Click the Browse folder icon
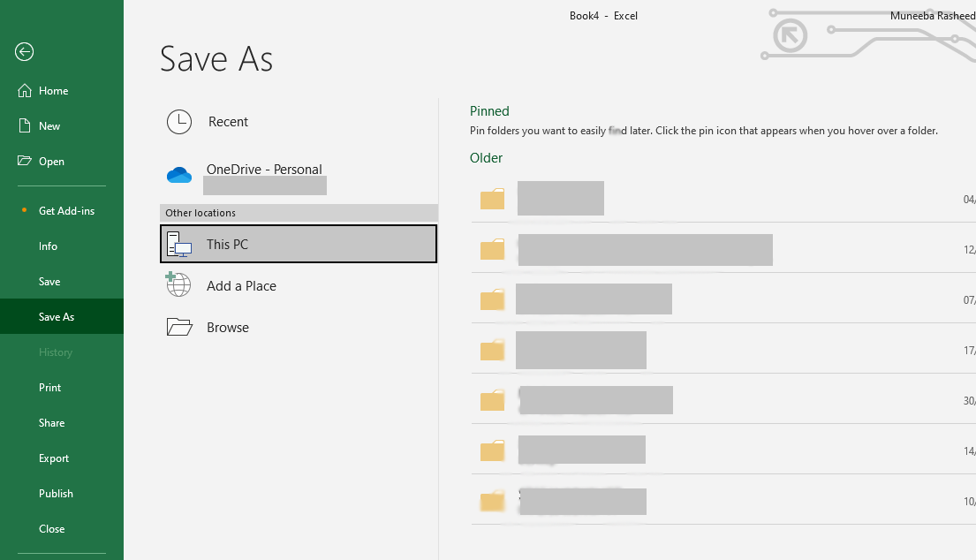This screenshot has width=976, height=560. tap(179, 327)
